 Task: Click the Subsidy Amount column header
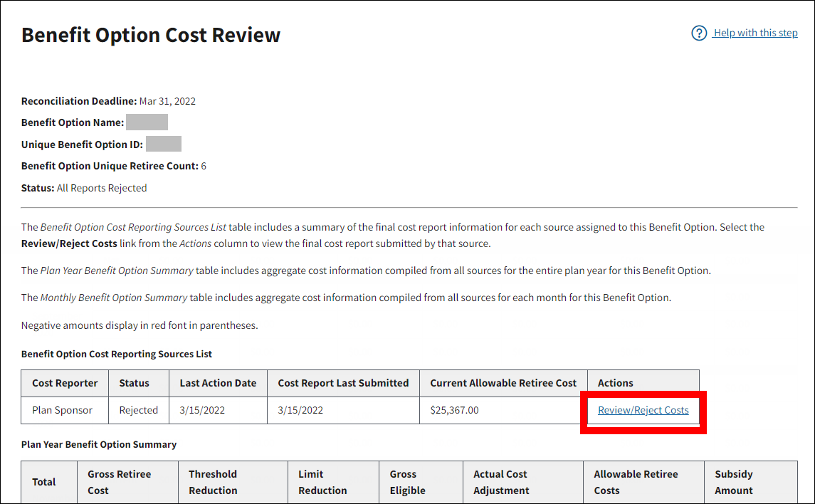[x=733, y=482]
